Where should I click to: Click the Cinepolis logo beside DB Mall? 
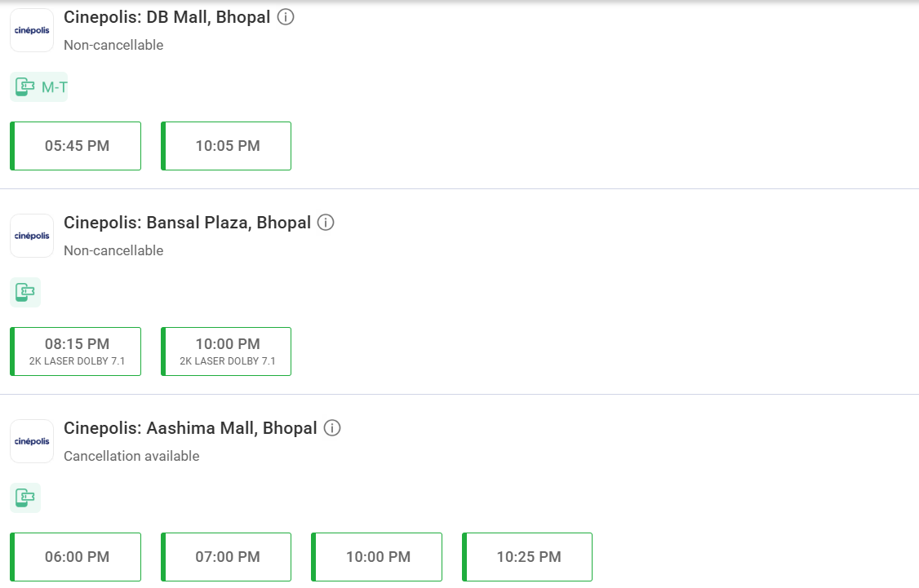coord(32,30)
